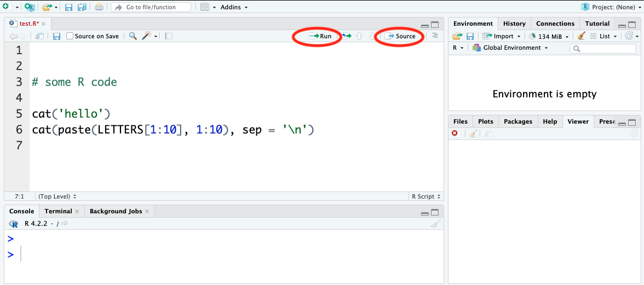Click the Viewer red remove item icon
The image size is (644, 285).
point(455,133)
